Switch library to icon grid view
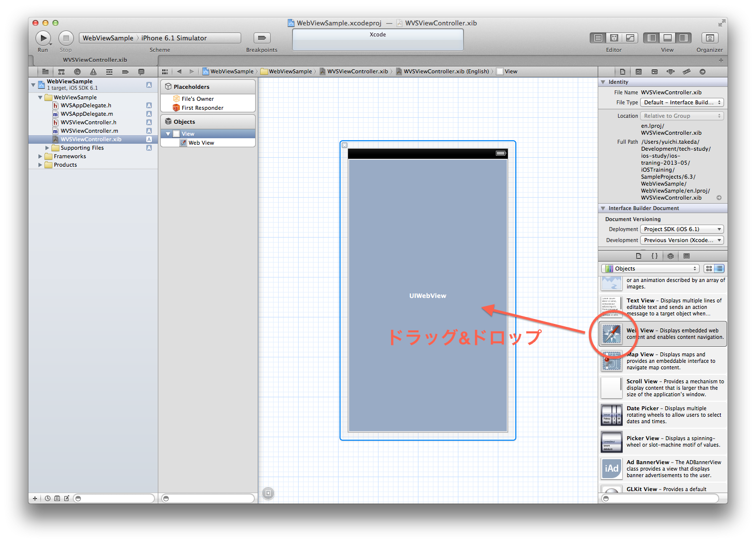The height and width of the screenshot is (543, 756). 709,269
